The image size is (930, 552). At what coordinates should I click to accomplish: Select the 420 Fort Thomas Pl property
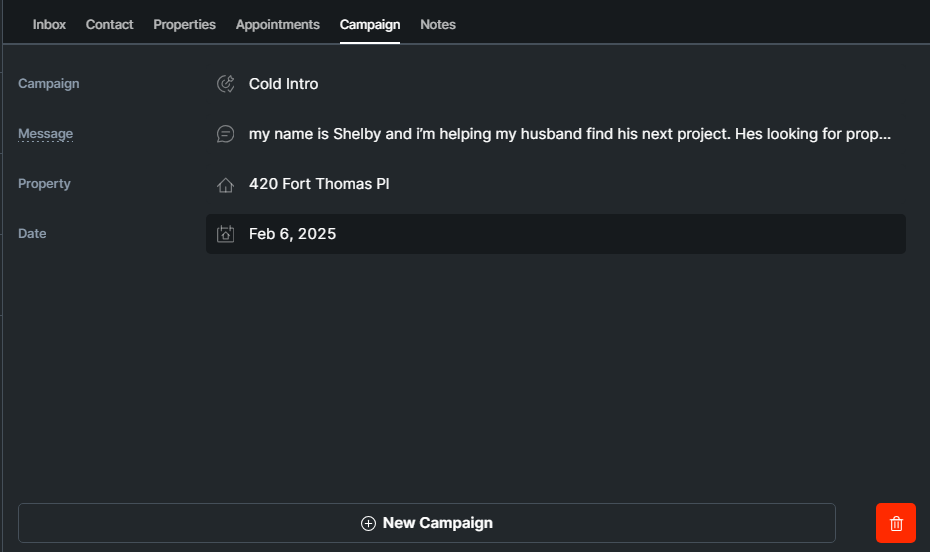(x=319, y=184)
